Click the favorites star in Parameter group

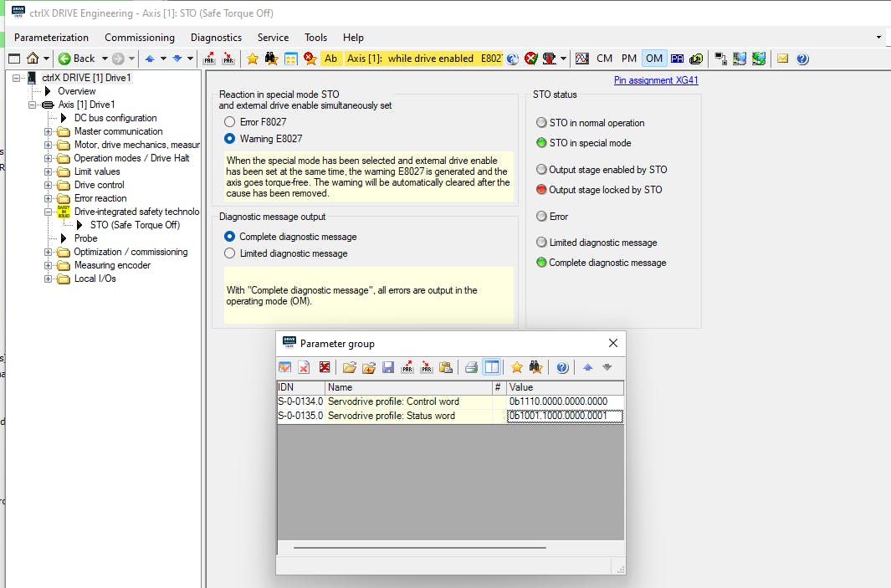[x=517, y=367]
